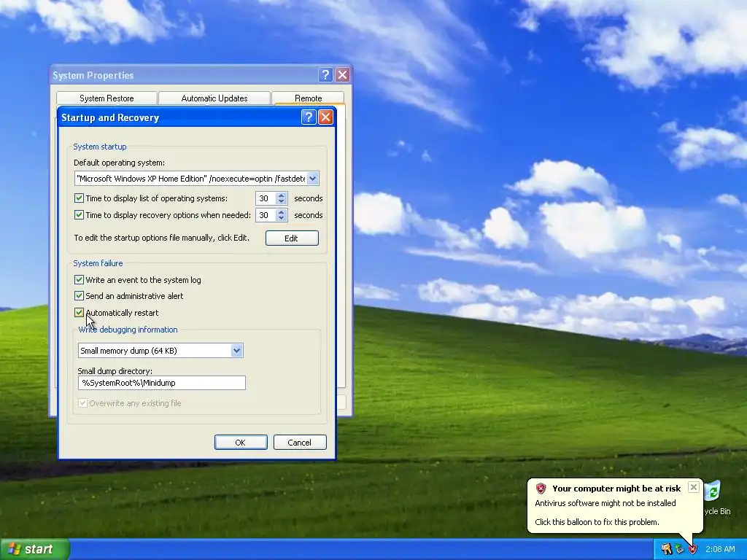Click the disabled 'Overwrite any existing file' checkbox
Screen dimensions: 747x560
tap(83, 402)
